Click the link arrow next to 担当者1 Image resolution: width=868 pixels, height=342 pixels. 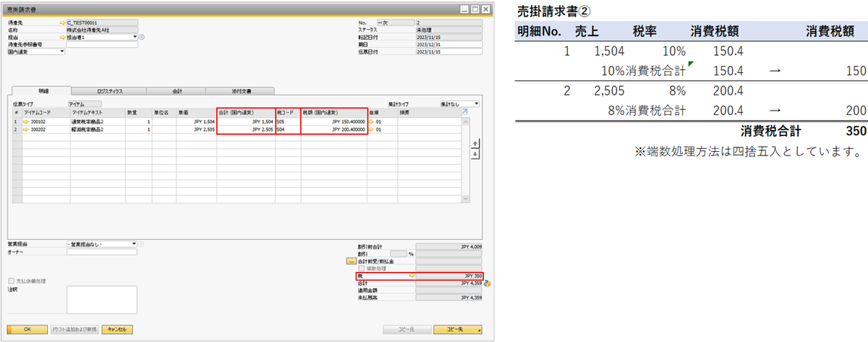[x=62, y=37]
